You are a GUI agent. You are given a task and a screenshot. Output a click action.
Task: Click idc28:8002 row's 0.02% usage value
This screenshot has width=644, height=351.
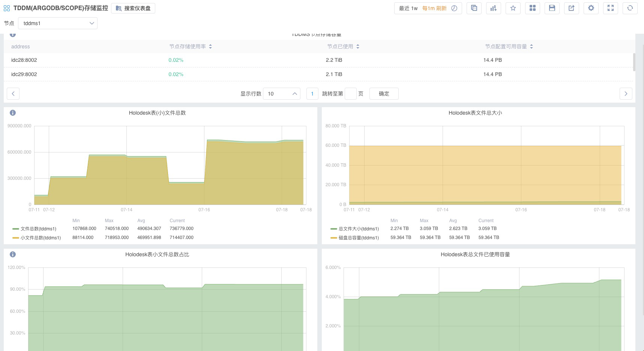(x=176, y=60)
